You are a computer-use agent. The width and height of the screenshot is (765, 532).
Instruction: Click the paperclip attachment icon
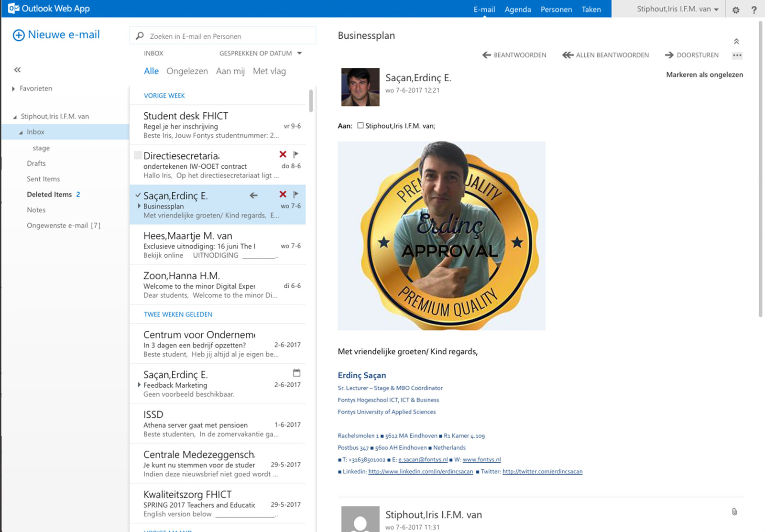point(734,512)
